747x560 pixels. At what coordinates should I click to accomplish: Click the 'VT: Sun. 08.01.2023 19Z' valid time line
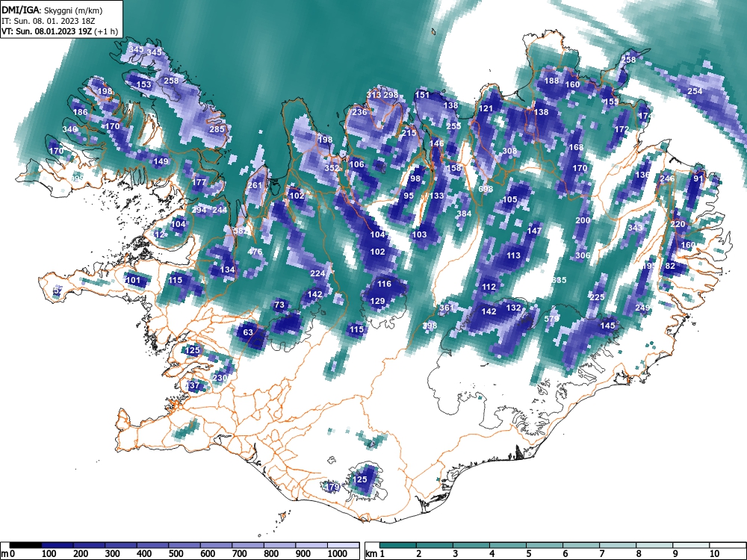46,31
